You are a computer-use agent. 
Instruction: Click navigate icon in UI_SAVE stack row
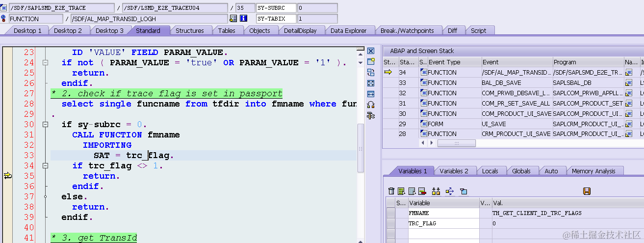click(628, 123)
